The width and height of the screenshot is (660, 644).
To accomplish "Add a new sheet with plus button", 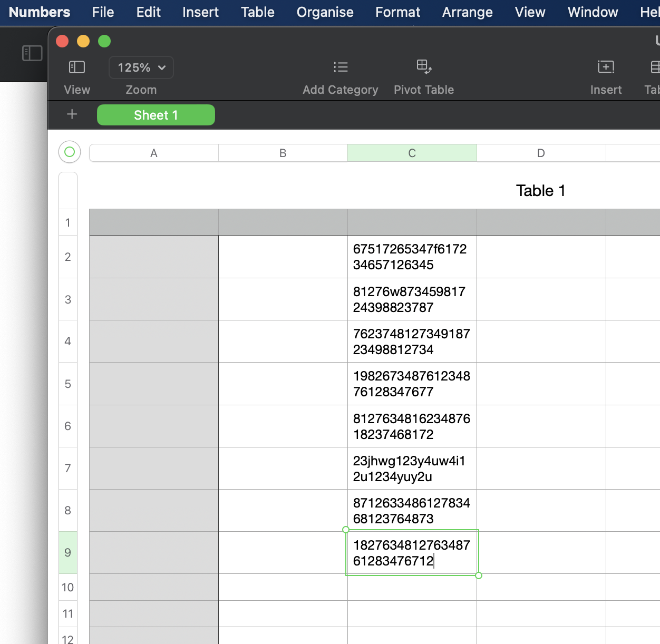I will 72,114.
